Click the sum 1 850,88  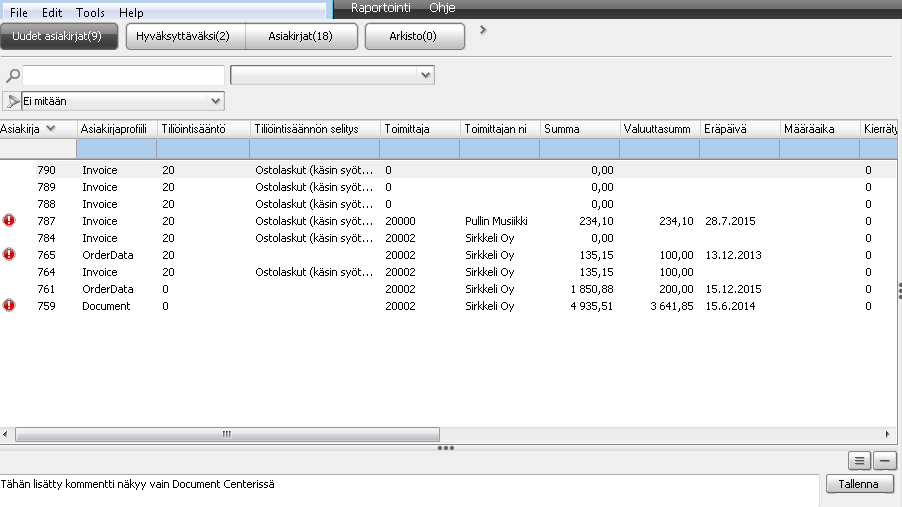591,289
